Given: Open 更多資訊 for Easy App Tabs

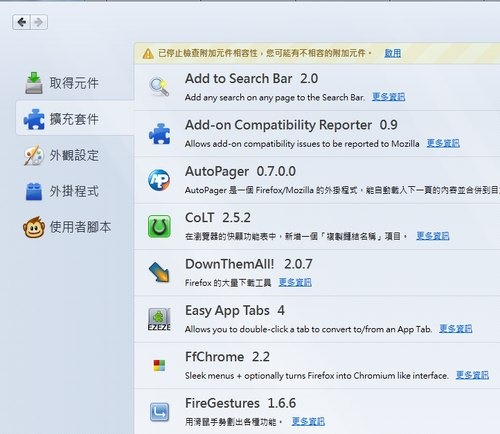Looking at the screenshot, I should (x=455, y=329).
